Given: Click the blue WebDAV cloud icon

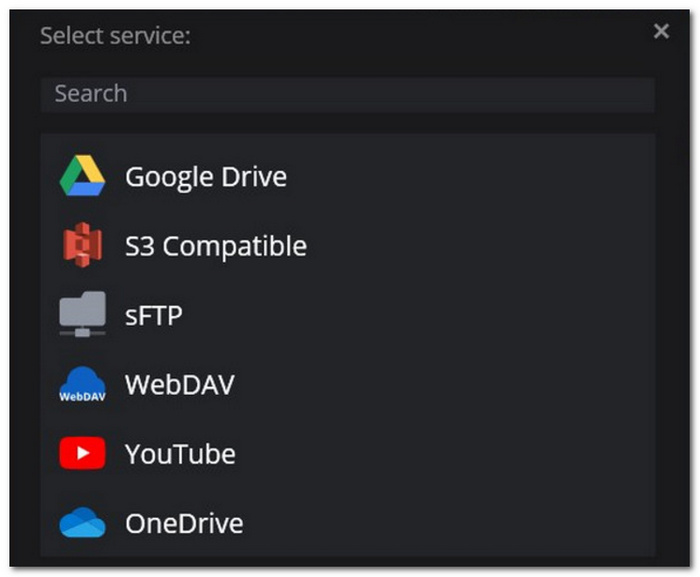Looking at the screenshot, I should 82,384.
